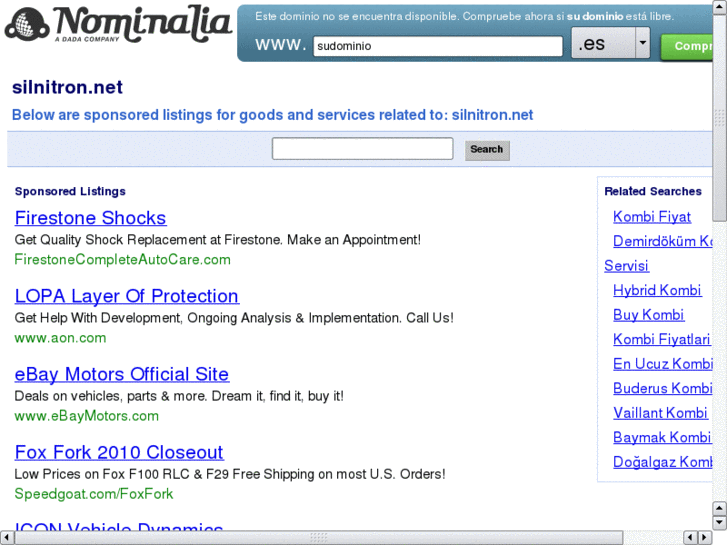Select Buy Kombi related search
Image resolution: width=727 pixels, height=545 pixels.
648,315
